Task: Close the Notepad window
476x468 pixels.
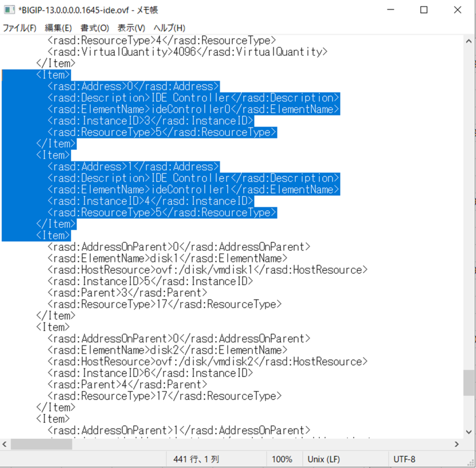Action: [456, 10]
